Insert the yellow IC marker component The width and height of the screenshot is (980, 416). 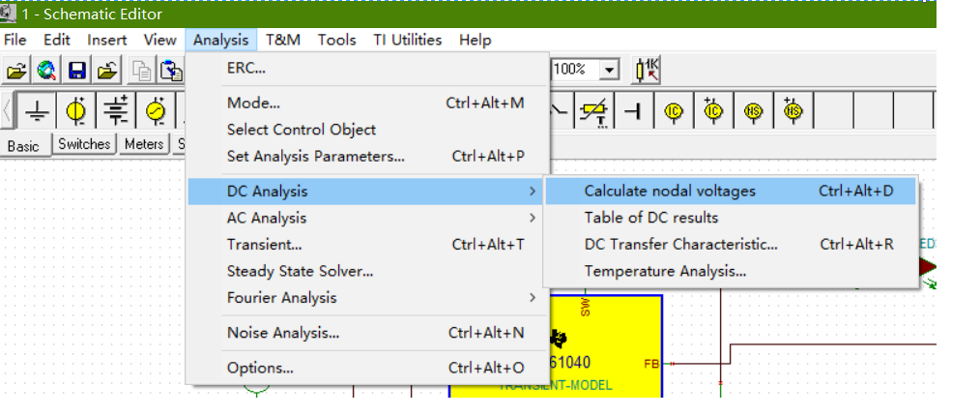click(x=675, y=112)
